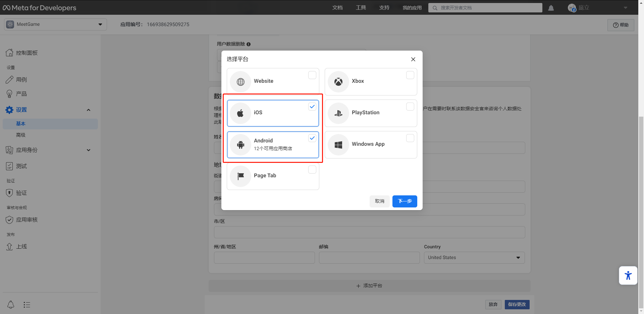The width and height of the screenshot is (644, 314).
Task: Click the settings gear icon in sidebar
Action: [x=9, y=110]
